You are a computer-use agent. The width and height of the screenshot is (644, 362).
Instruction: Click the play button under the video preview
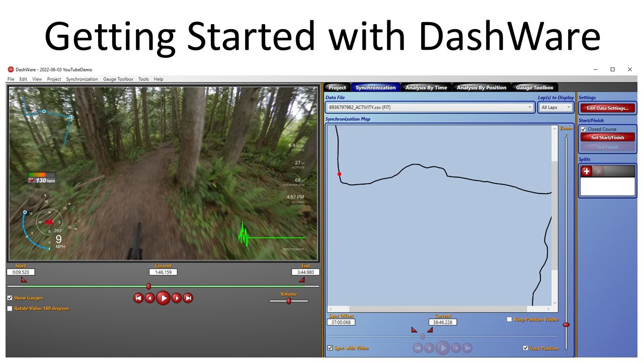163,298
